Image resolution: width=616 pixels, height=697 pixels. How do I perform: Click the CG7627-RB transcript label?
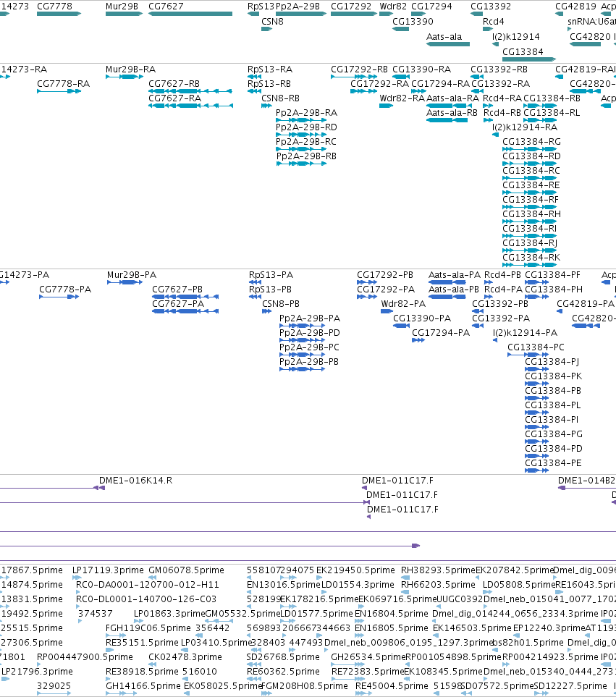[x=174, y=83]
